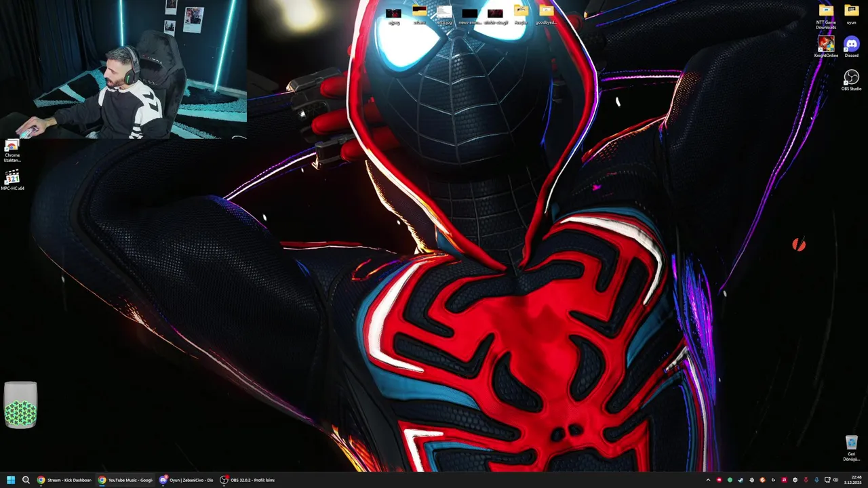Select the eco.jpg desktop file
This screenshot has width=868, height=488.
click(x=444, y=15)
